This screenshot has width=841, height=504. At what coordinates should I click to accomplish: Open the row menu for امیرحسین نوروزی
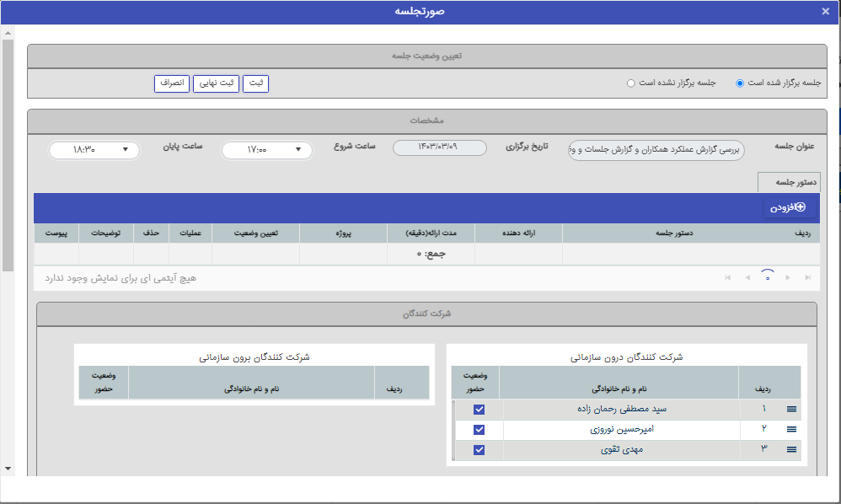click(x=790, y=429)
